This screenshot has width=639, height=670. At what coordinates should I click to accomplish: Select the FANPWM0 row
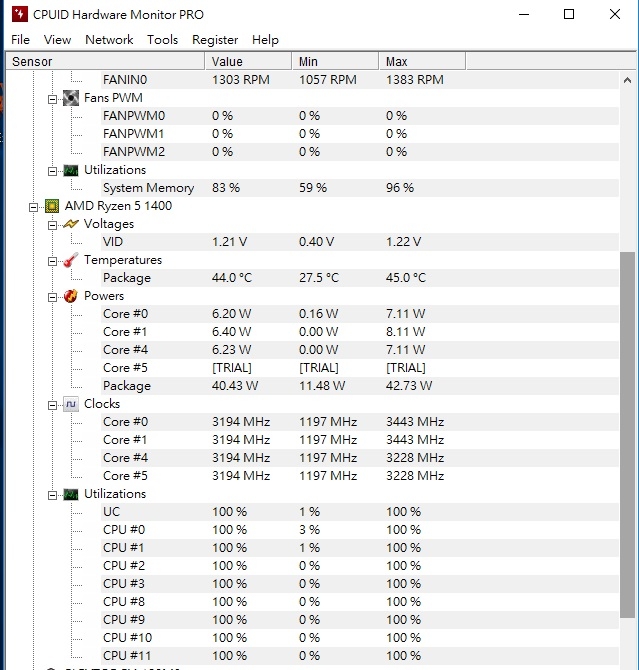click(359, 116)
